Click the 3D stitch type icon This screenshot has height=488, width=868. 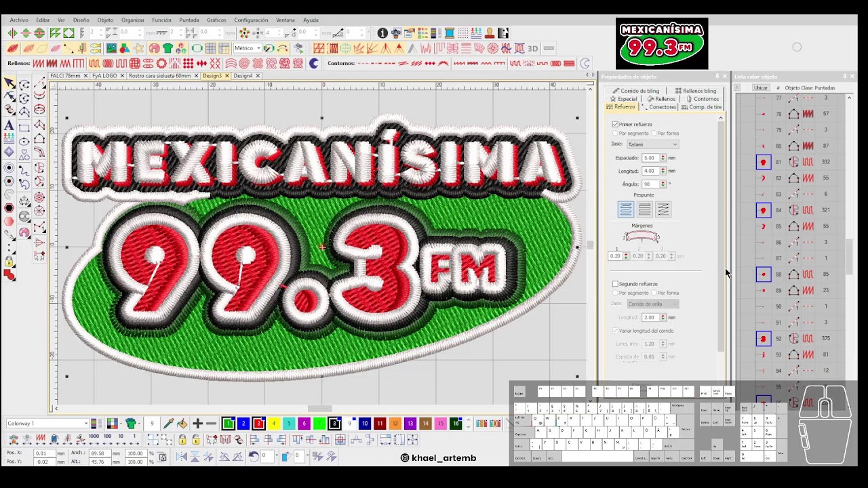[x=533, y=48]
